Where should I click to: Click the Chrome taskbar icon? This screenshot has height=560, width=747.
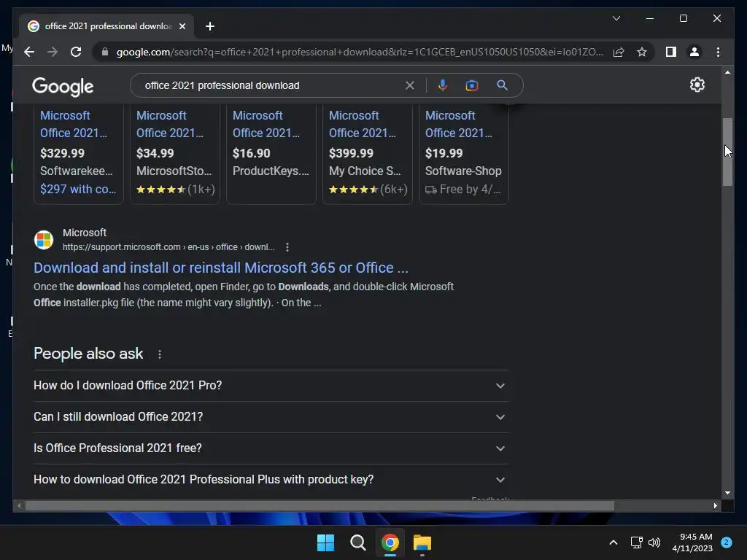[x=390, y=542]
